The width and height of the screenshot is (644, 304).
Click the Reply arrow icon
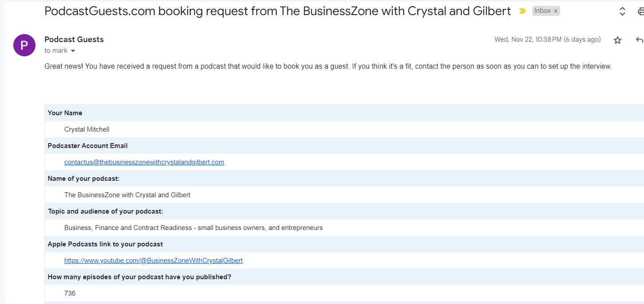pyautogui.click(x=639, y=40)
